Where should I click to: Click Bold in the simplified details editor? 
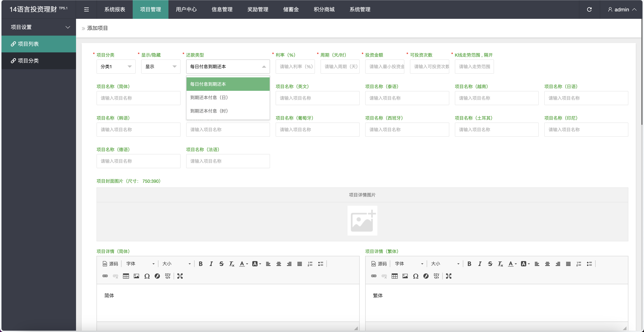click(201, 264)
